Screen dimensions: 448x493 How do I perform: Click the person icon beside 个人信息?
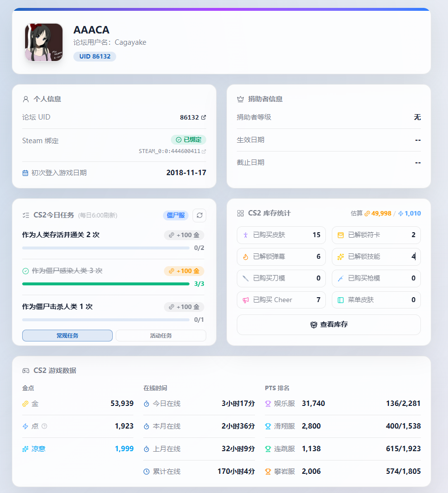(26, 99)
